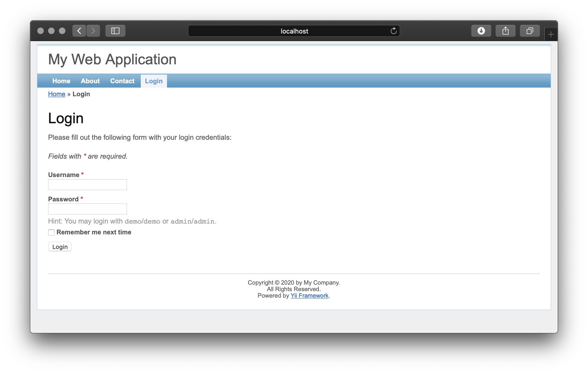
Task: Select the Login tab in navigation
Action: tap(154, 81)
